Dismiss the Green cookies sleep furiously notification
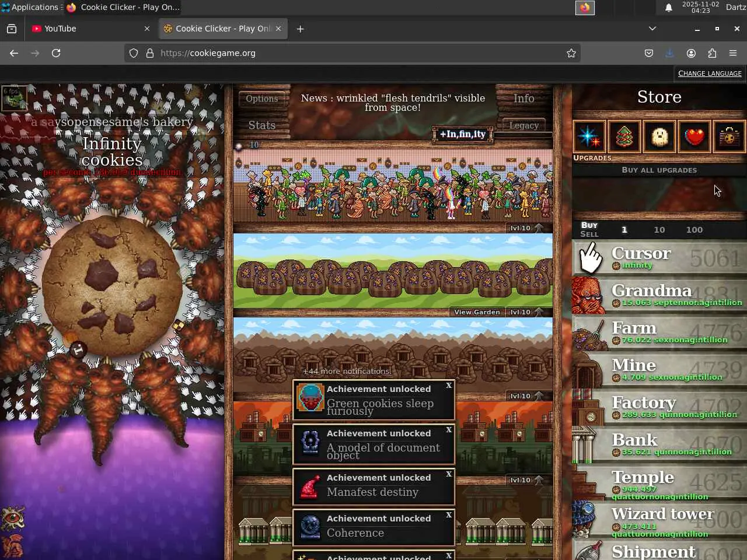Image resolution: width=747 pixels, height=560 pixels. coord(449,386)
